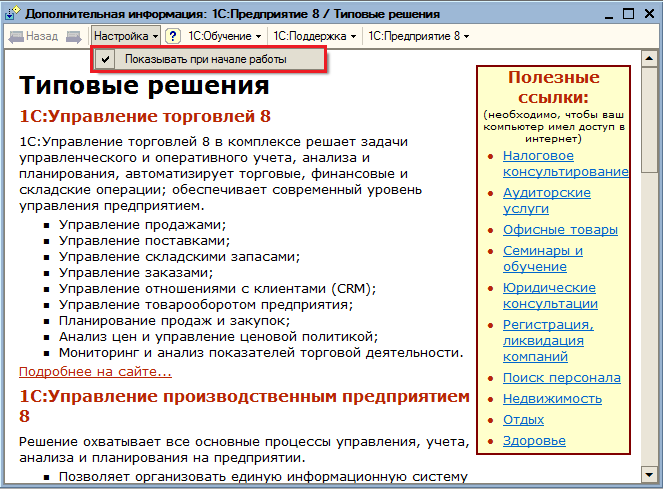
Task: Click the '1С:Управление торговлей 8' heading
Action: click(x=145, y=116)
